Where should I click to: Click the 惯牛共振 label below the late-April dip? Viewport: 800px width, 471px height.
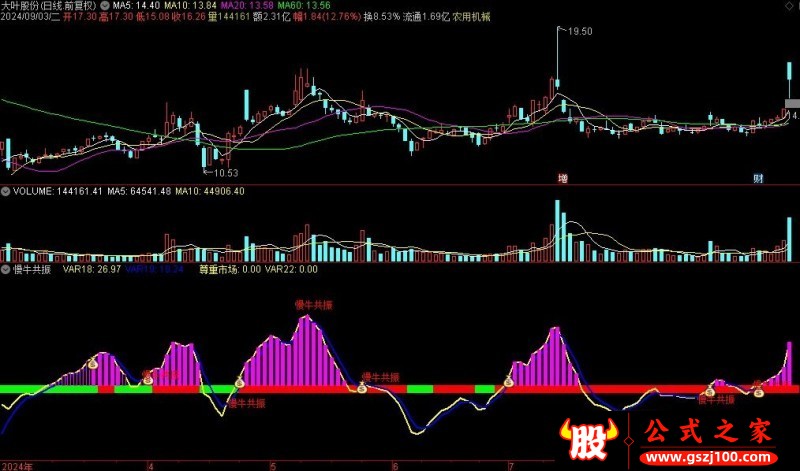click(x=247, y=404)
